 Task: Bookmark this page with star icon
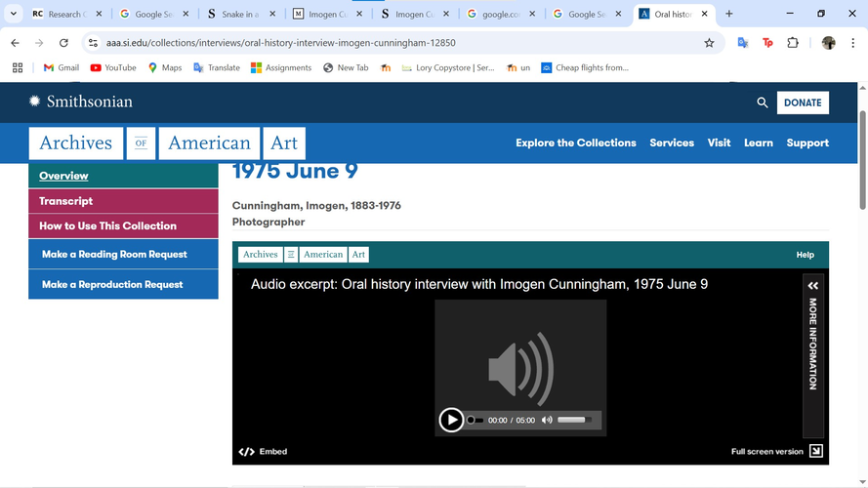coord(709,43)
